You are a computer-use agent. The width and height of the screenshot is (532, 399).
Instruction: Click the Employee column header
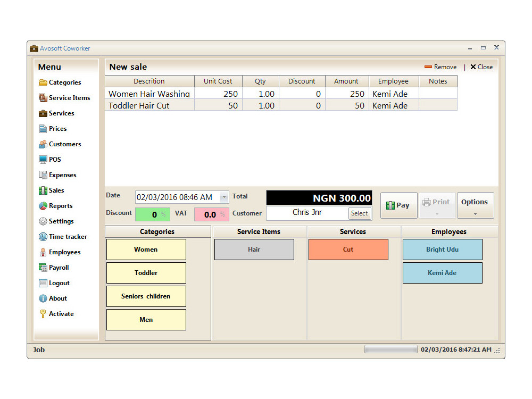pos(394,81)
